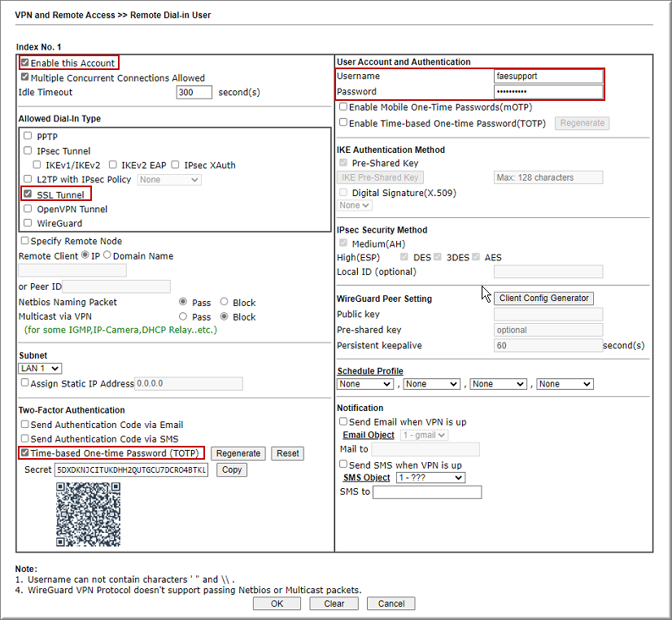Copy the TOTP secret
This screenshot has height=620, width=672.
click(232, 469)
